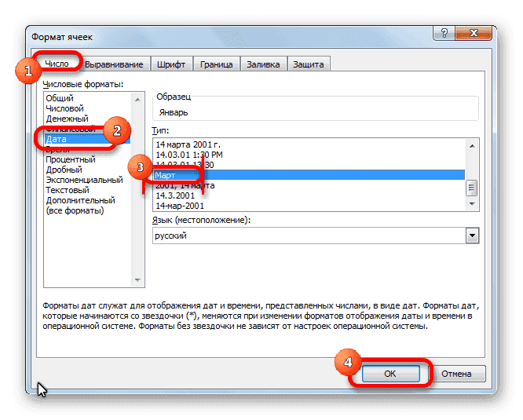Image resolution: width=523 pixels, height=420 pixels.
Task: Select the Дата format category
Action: click(87, 139)
